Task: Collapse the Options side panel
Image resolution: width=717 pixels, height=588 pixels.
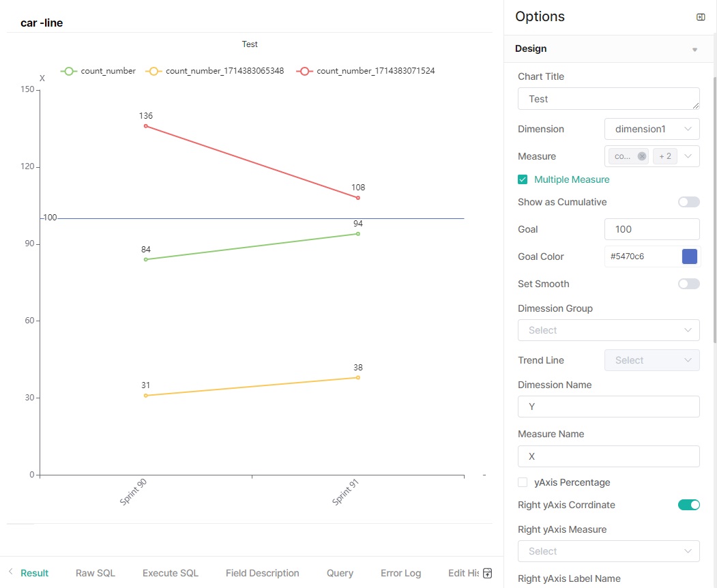Action: [x=700, y=17]
